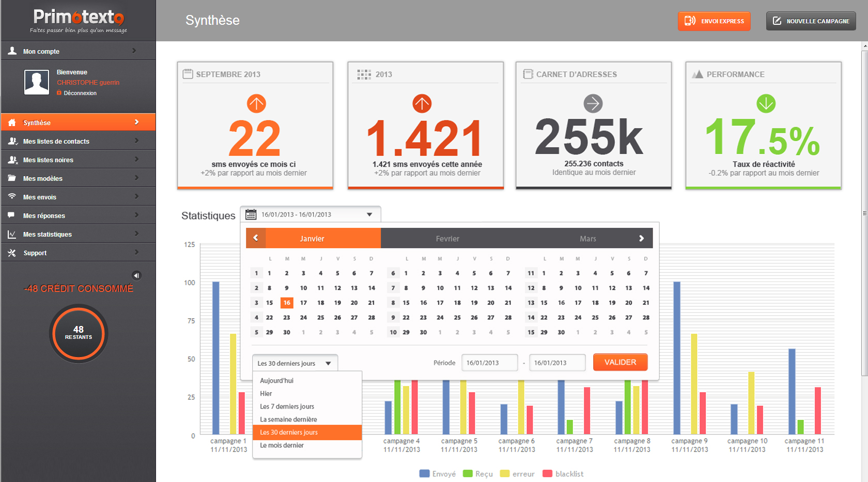Select day 23 in the Janvier calendar
868x482 pixels.
[x=286, y=318]
